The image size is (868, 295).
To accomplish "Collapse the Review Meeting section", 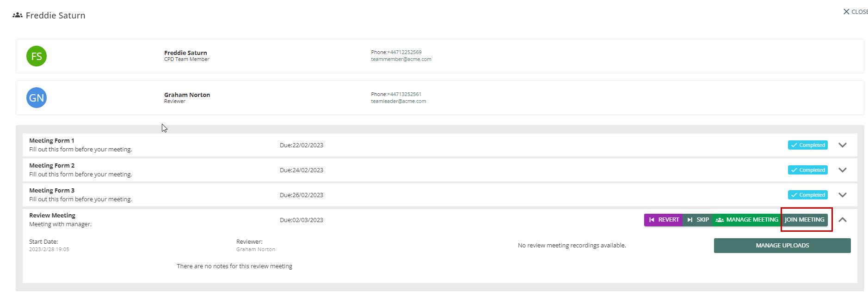I will 843,220.
